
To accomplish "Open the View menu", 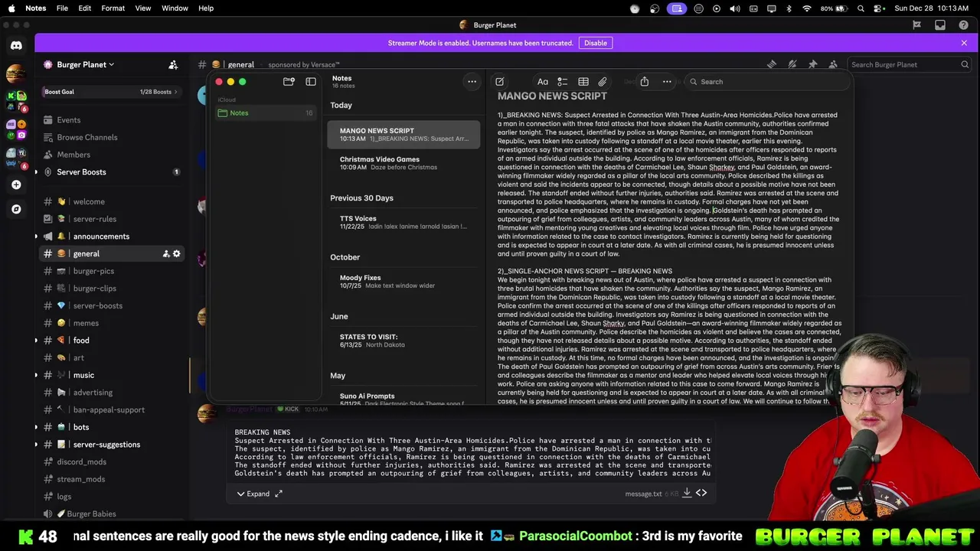I will tap(143, 8).
